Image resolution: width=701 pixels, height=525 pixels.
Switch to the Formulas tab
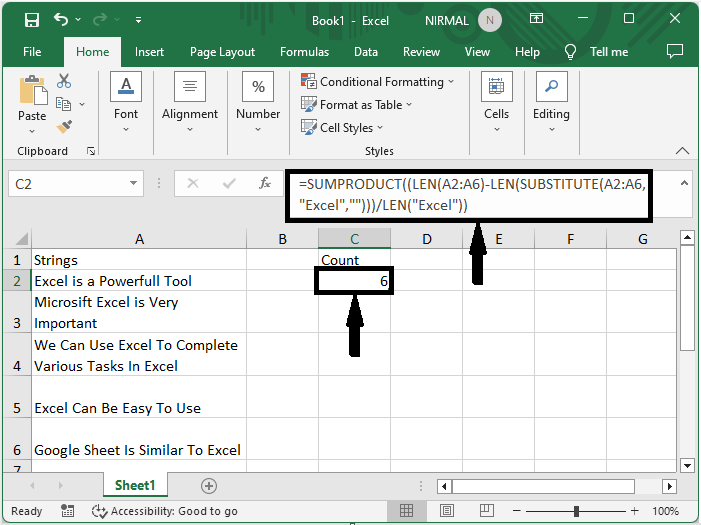304,52
